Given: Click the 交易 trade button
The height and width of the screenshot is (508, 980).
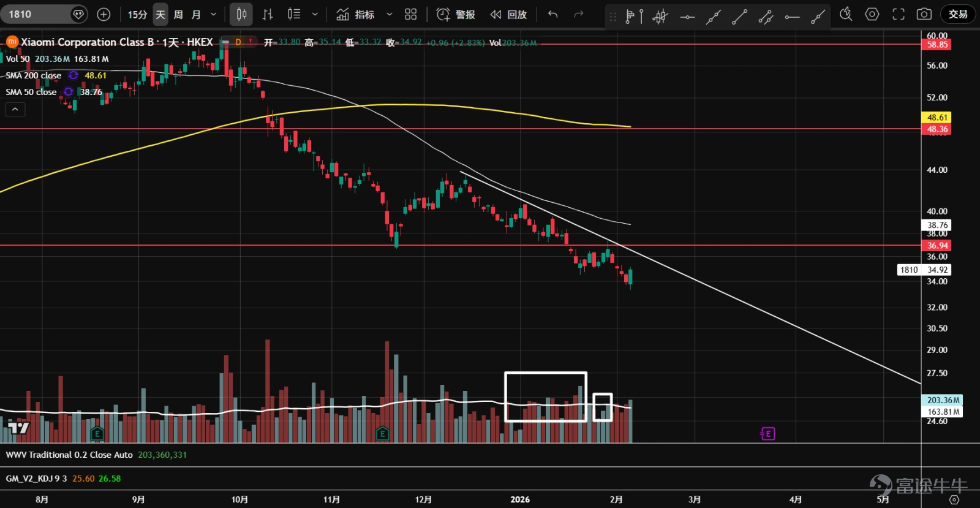Looking at the screenshot, I should 958,14.
